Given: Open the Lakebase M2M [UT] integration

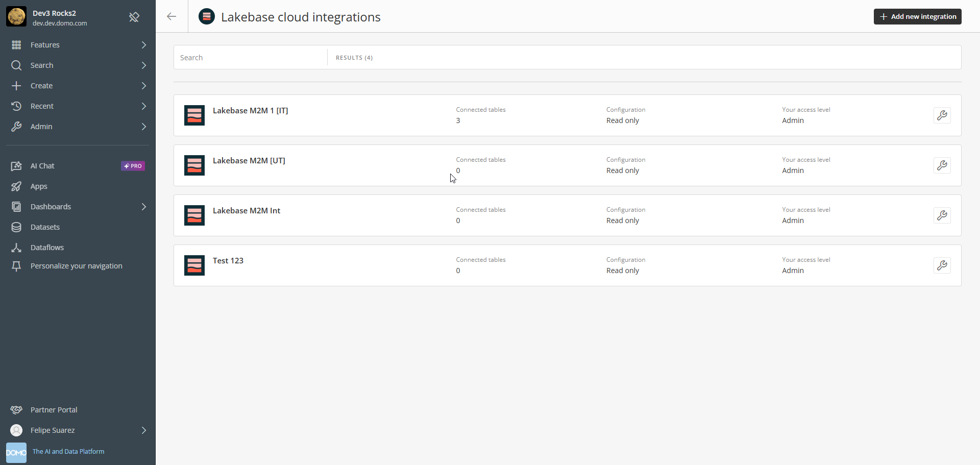Looking at the screenshot, I should 249,161.
